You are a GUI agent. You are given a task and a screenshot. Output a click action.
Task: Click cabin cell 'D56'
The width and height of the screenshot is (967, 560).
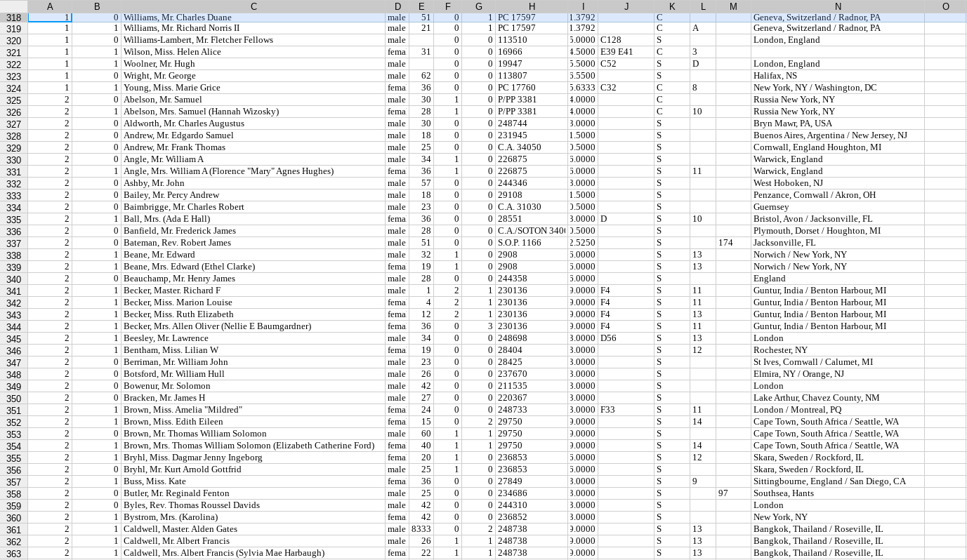[626, 338]
